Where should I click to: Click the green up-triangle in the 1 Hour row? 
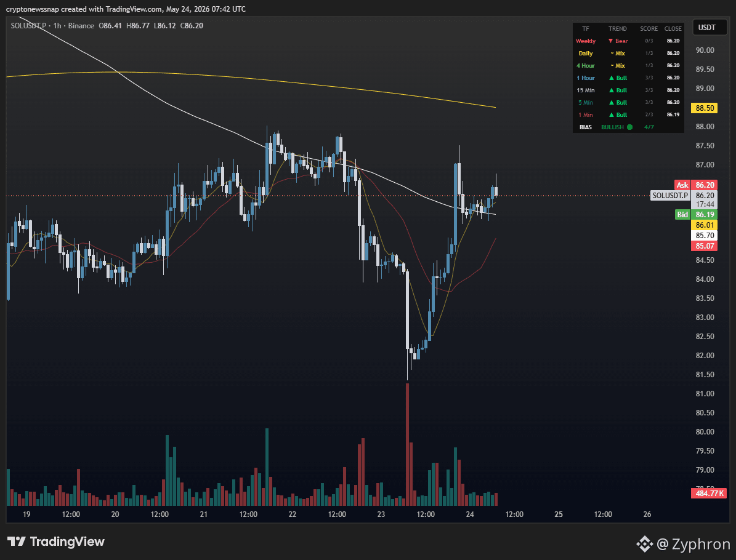pos(611,78)
